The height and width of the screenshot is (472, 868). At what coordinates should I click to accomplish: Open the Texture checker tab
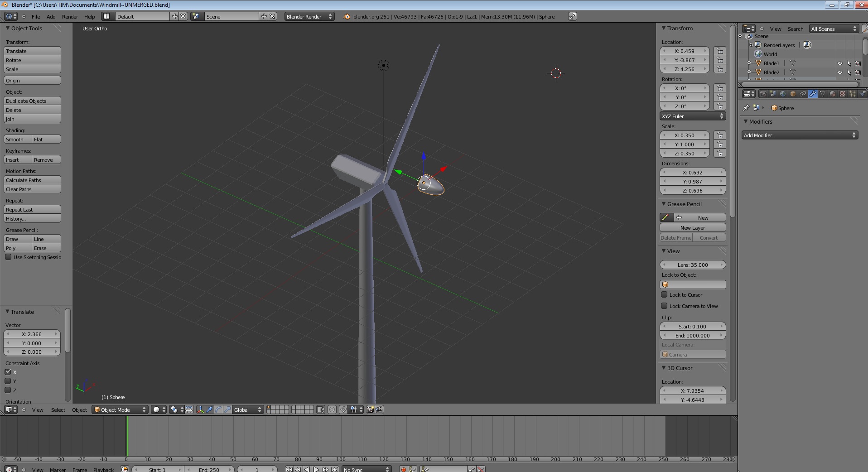[x=843, y=94]
